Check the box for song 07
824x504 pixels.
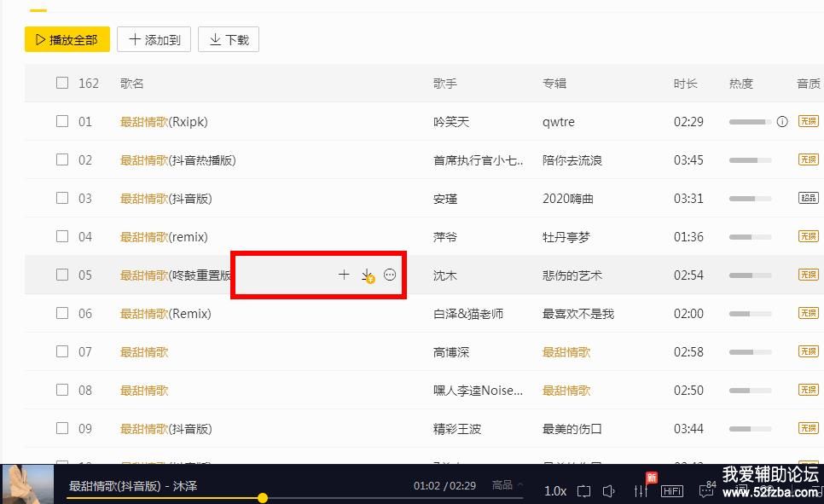click(x=62, y=351)
